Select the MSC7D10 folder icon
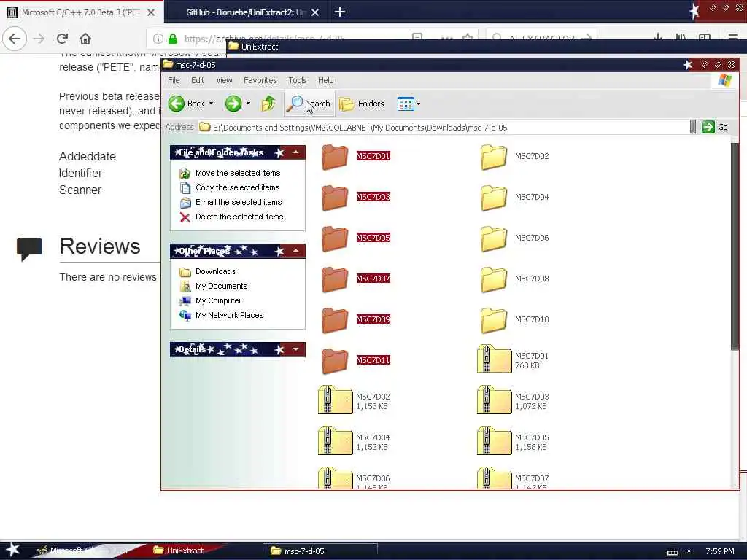747x560 pixels. pyautogui.click(x=494, y=321)
